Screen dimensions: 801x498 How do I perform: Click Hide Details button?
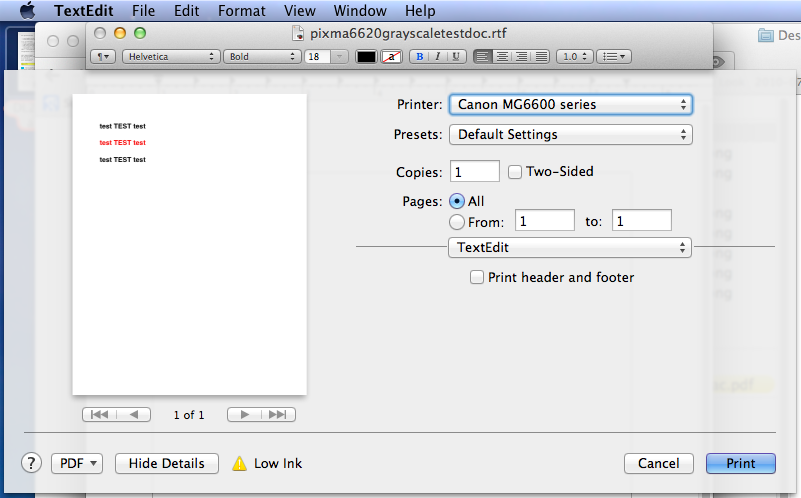pos(166,463)
